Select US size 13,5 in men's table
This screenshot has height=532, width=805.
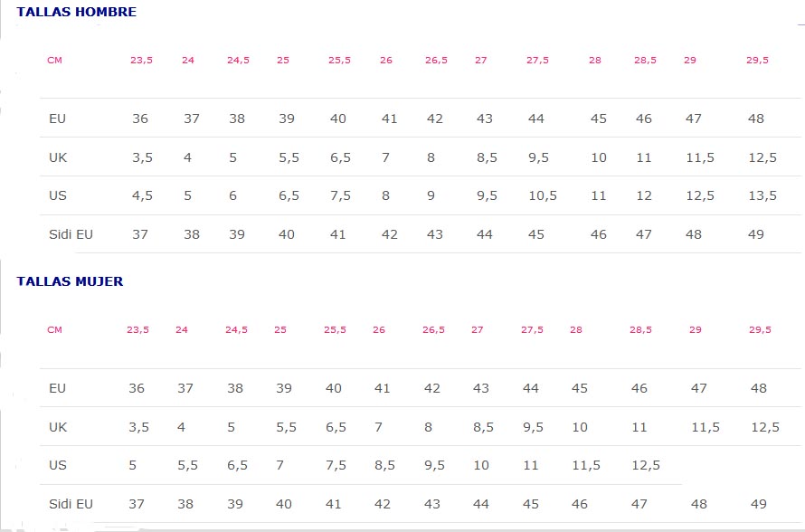(x=762, y=196)
